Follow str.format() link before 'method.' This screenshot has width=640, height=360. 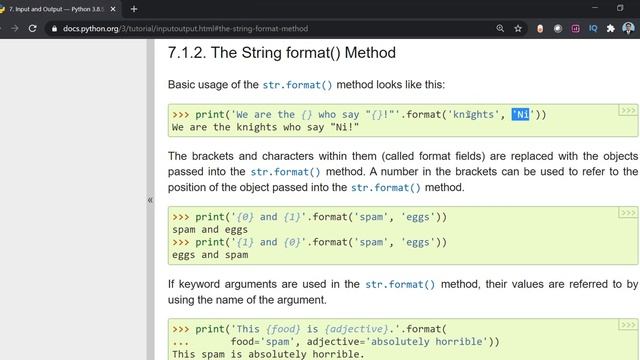click(386, 188)
